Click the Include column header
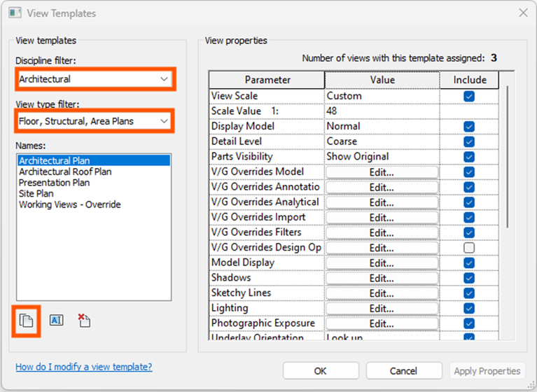This screenshot has height=392, width=537. point(469,80)
